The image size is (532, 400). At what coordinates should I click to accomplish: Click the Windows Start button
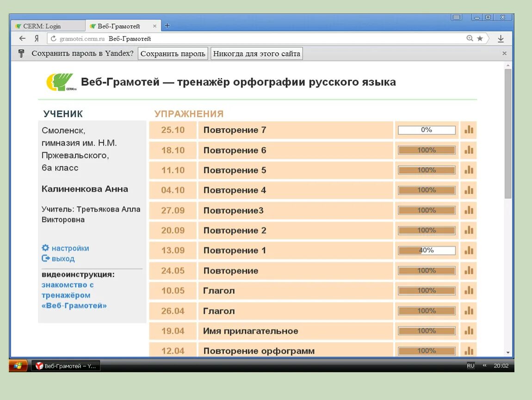click(18, 366)
